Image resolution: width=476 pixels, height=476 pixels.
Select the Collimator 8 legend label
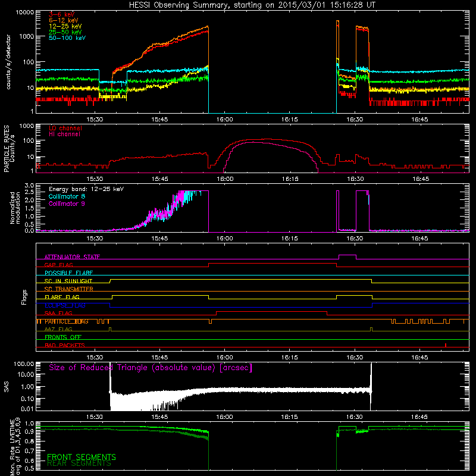point(67,196)
